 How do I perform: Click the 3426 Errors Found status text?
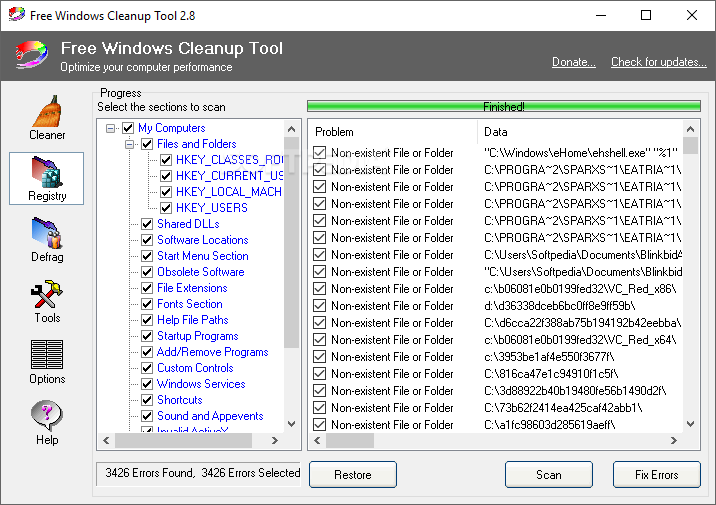click(x=149, y=473)
